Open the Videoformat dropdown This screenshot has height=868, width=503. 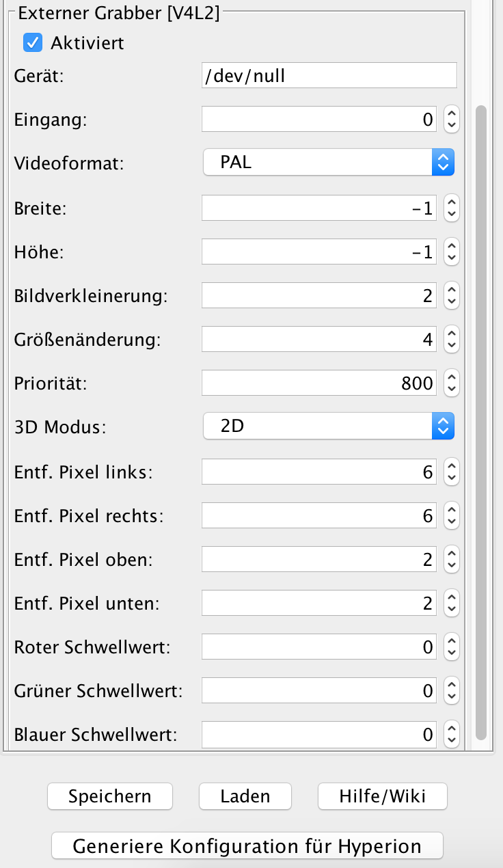click(329, 163)
